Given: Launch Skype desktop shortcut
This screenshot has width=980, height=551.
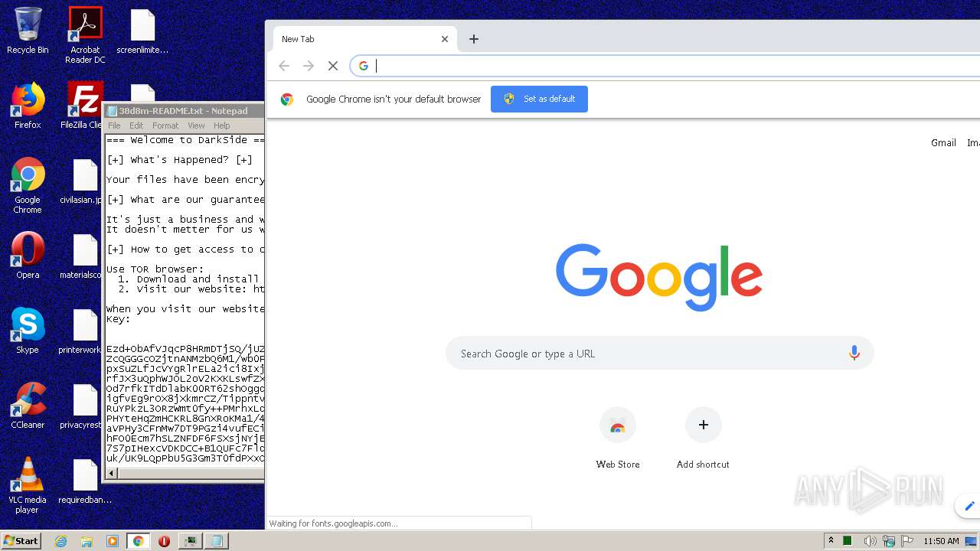Looking at the screenshot, I should (x=28, y=331).
